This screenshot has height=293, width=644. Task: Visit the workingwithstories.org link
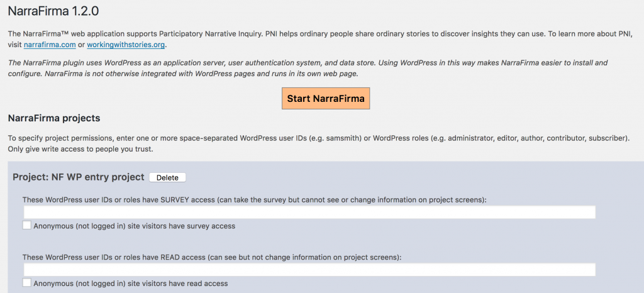click(126, 45)
